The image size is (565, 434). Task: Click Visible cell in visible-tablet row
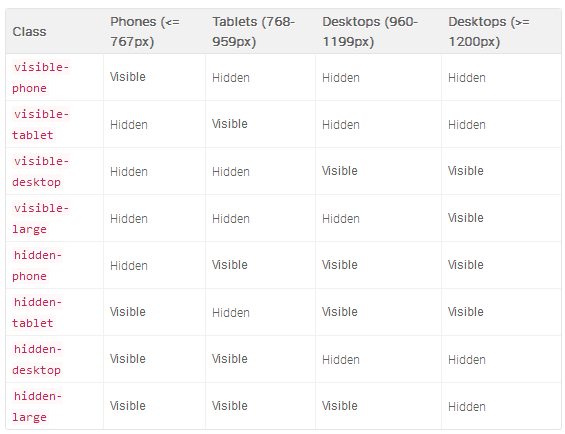point(230,124)
